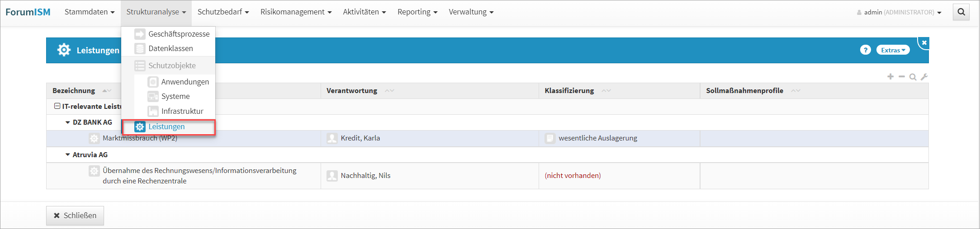Choose Geschäftsprozesse from the open menu

point(179,34)
